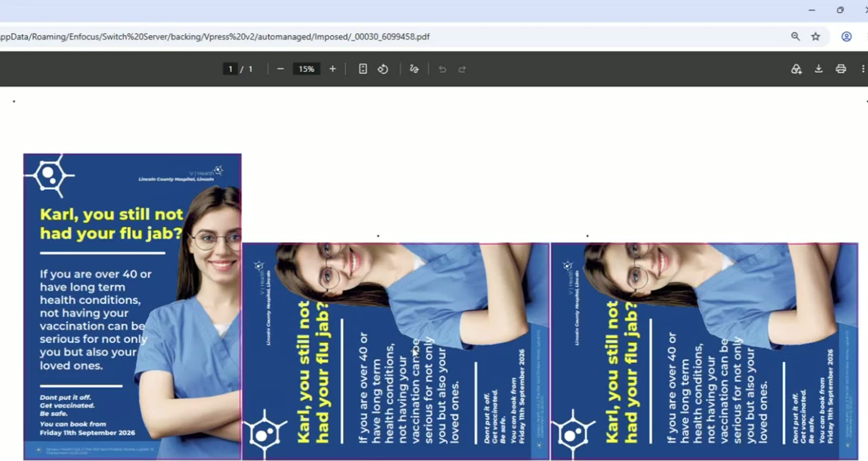The height and width of the screenshot is (461, 868).
Task: Click the undo arrow in PDF toolbar
Action: click(x=442, y=69)
